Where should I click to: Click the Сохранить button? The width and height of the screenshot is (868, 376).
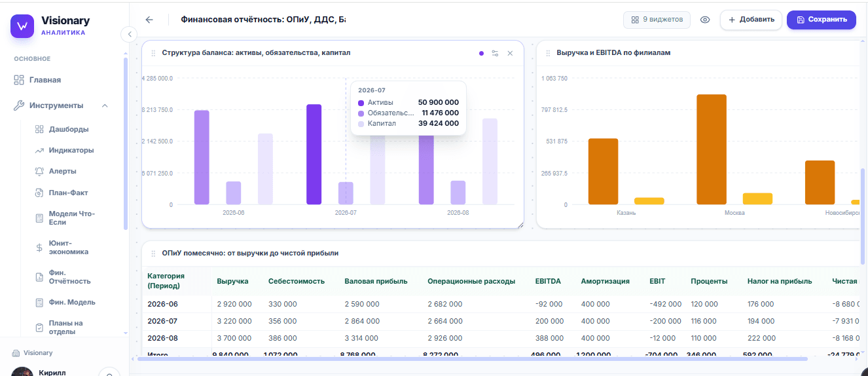pyautogui.click(x=822, y=20)
